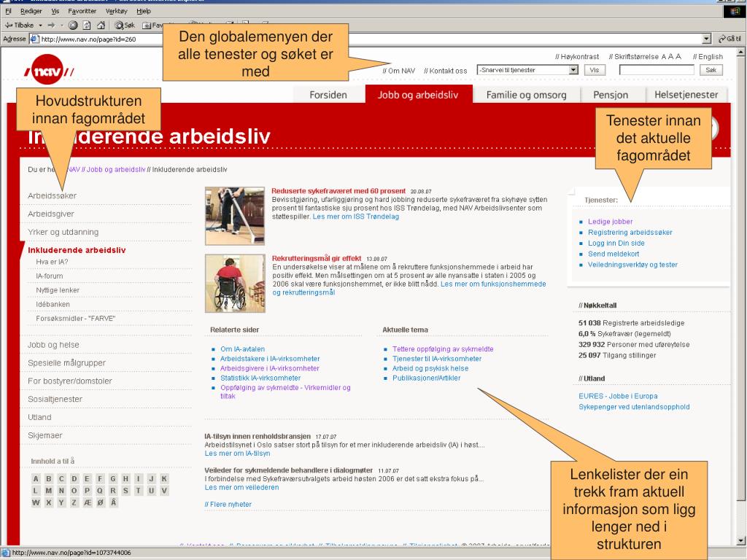Open the Send meldekort link
Screen dimensions: 747x560
[x=614, y=254]
